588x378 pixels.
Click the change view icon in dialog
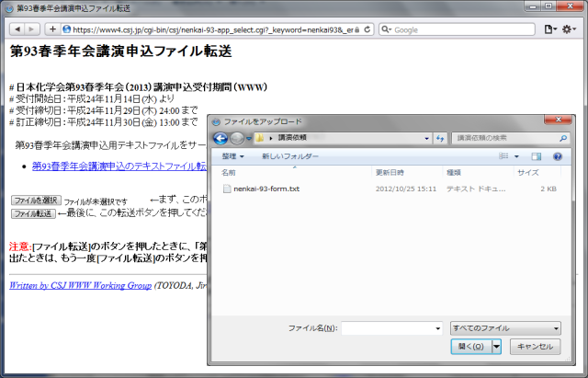tap(504, 157)
